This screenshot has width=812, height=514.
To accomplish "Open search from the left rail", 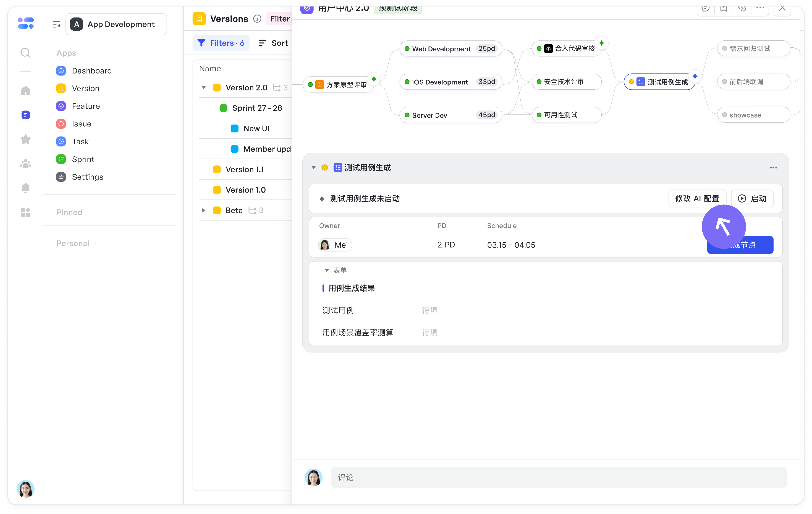I will (x=25, y=53).
